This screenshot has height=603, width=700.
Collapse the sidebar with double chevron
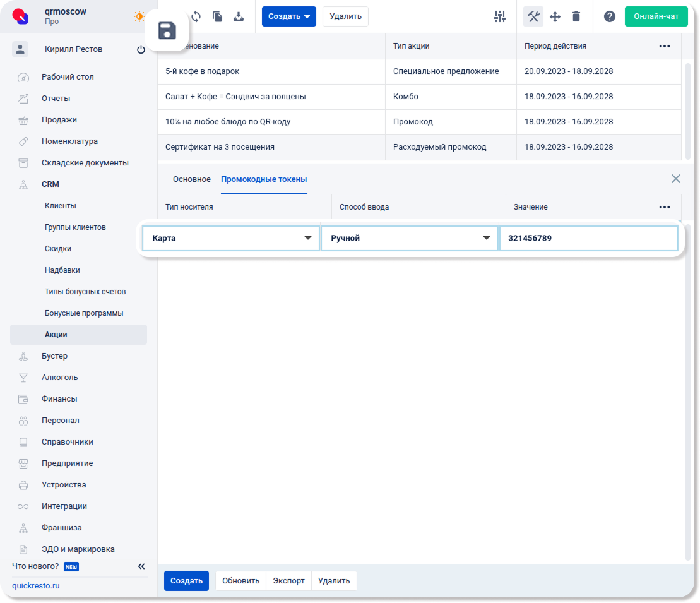tap(141, 566)
